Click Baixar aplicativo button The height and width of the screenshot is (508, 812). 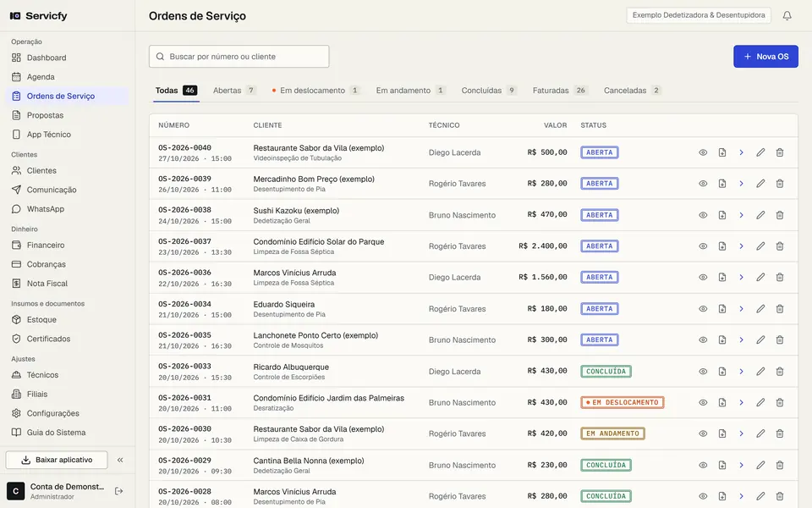click(x=57, y=460)
